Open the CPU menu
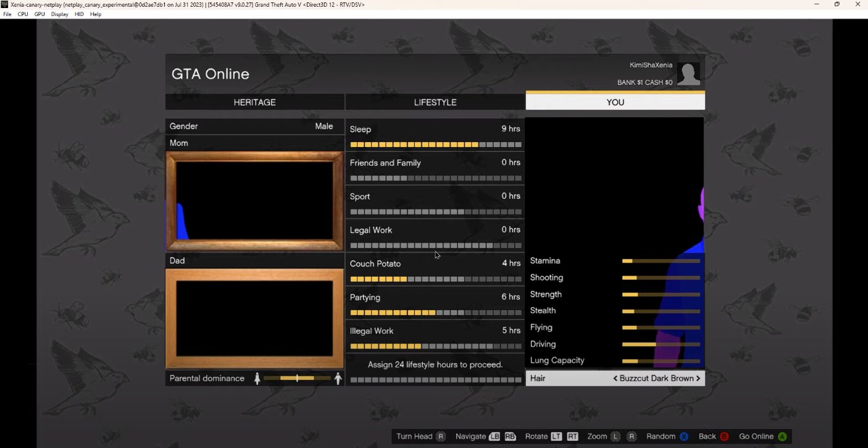This screenshot has width=868, height=448. coord(23,14)
